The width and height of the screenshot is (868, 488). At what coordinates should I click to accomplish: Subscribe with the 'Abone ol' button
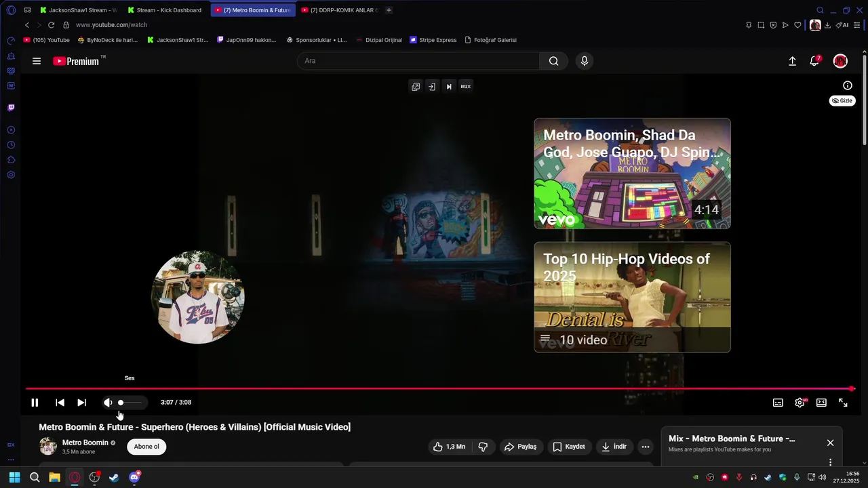click(146, 447)
